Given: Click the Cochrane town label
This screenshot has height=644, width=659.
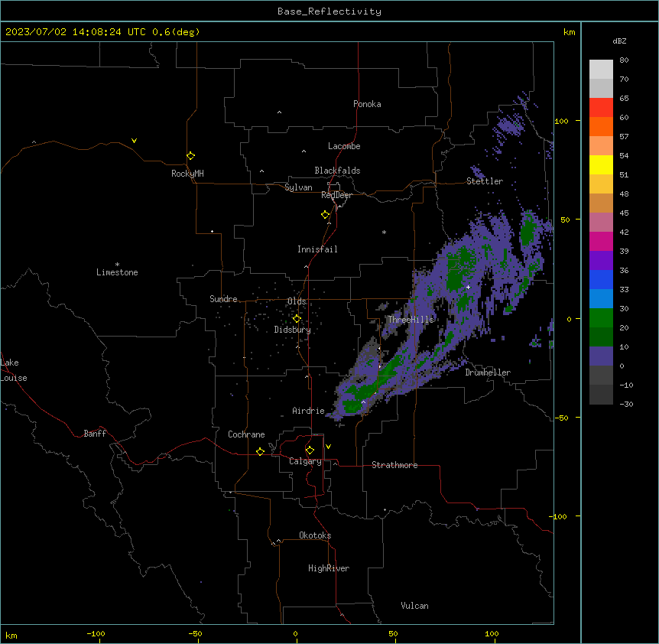Looking at the screenshot, I should tap(246, 434).
